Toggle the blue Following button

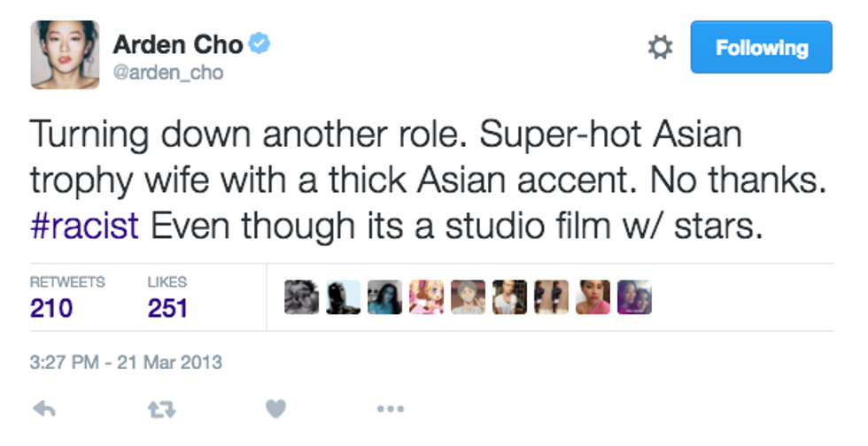pyautogui.click(x=761, y=48)
